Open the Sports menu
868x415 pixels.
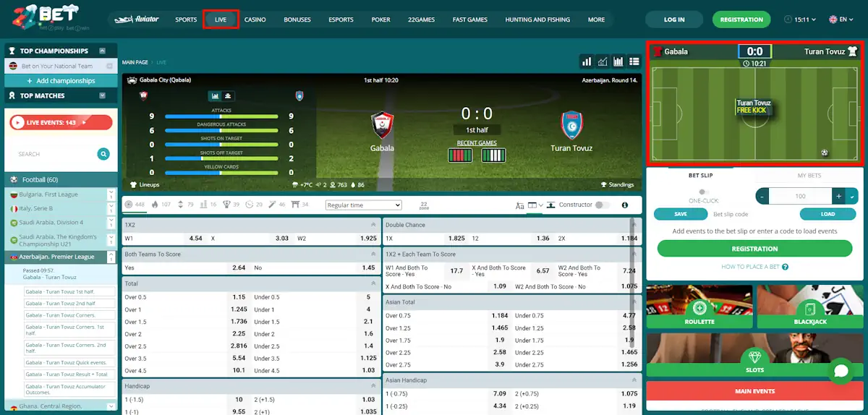click(x=186, y=20)
